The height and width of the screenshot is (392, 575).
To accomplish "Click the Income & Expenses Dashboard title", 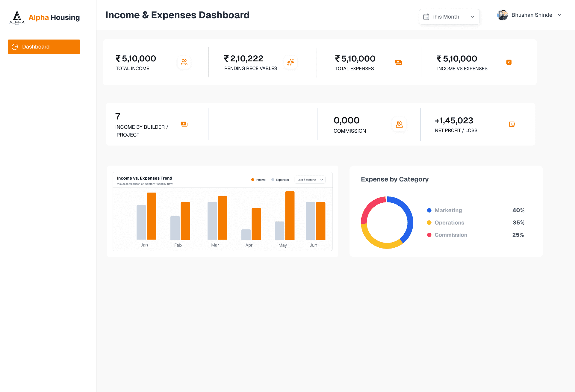I will [177, 15].
